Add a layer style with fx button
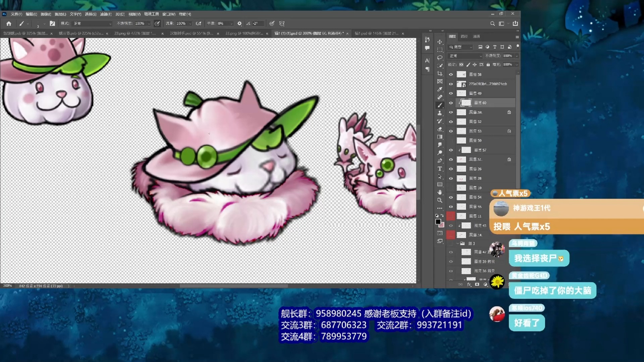The width and height of the screenshot is (644, 362). [x=469, y=284]
